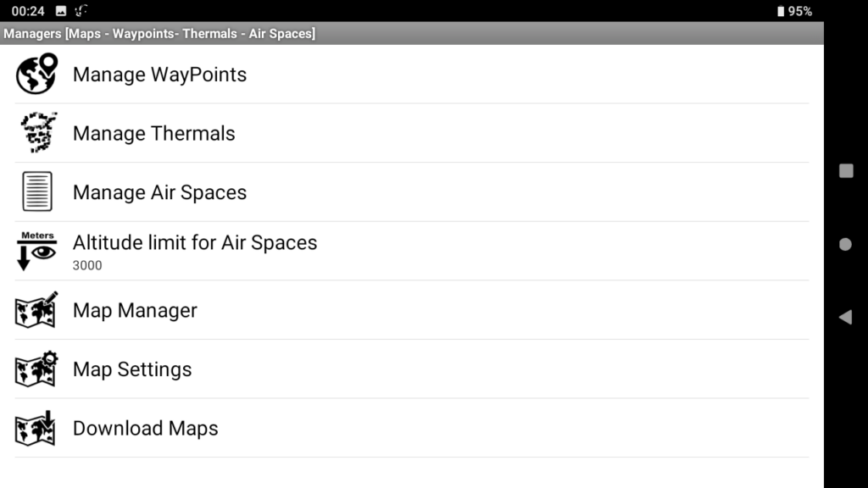The height and width of the screenshot is (488, 868).
Task: Tap the picture notification icon in status bar
Action: tap(61, 10)
